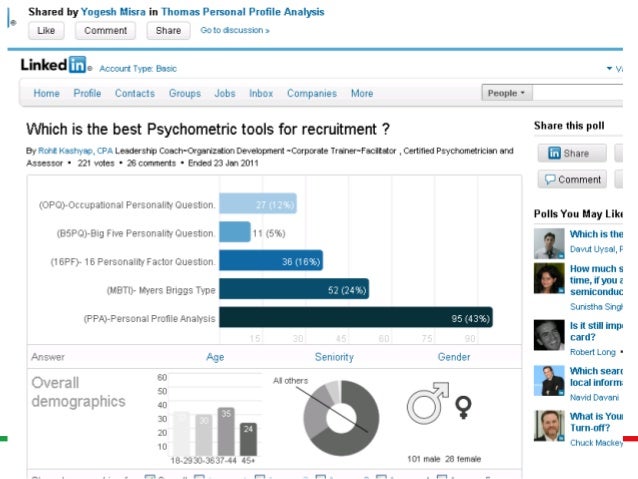Open the Contacts menu
Screen dimensions: 638x479
135,93
